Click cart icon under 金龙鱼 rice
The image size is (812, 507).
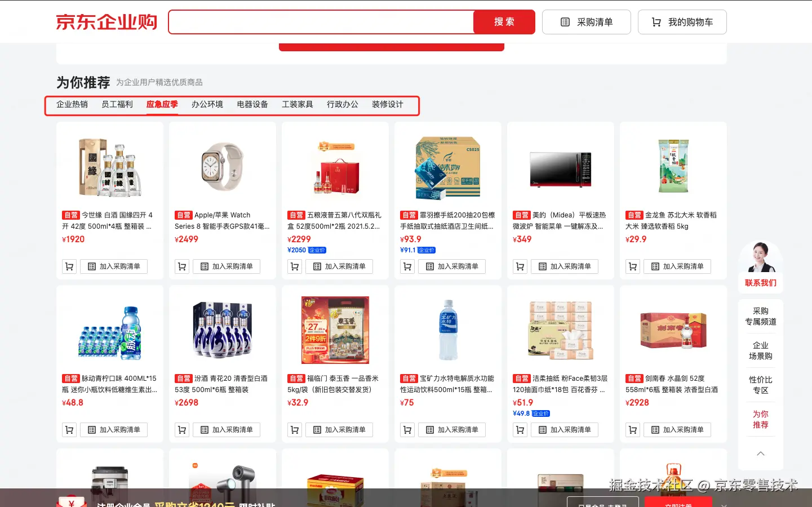click(633, 266)
